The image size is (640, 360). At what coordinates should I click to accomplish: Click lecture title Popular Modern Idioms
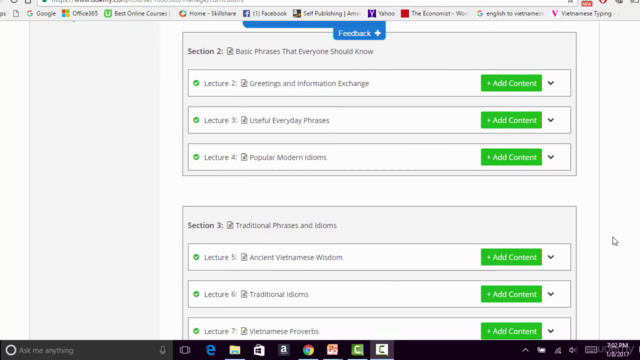coord(288,157)
